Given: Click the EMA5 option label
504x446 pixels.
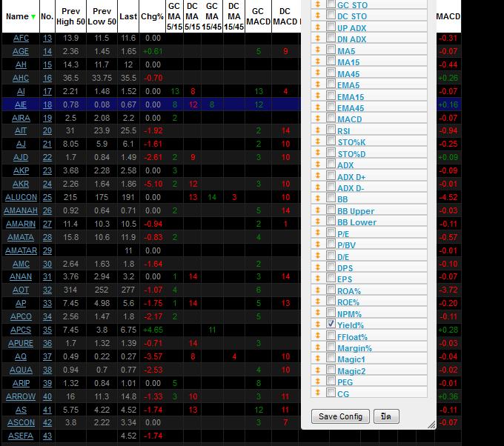Looking at the screenshot, I should pos(348,85).
